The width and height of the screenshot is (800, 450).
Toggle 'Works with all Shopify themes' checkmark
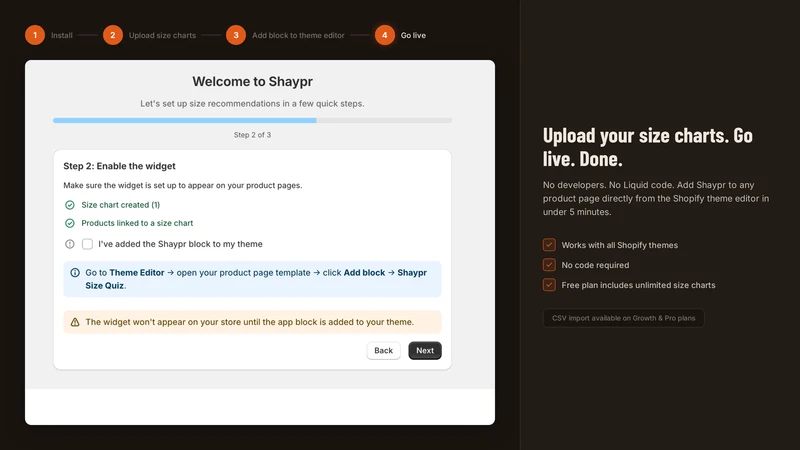[549, 245]
